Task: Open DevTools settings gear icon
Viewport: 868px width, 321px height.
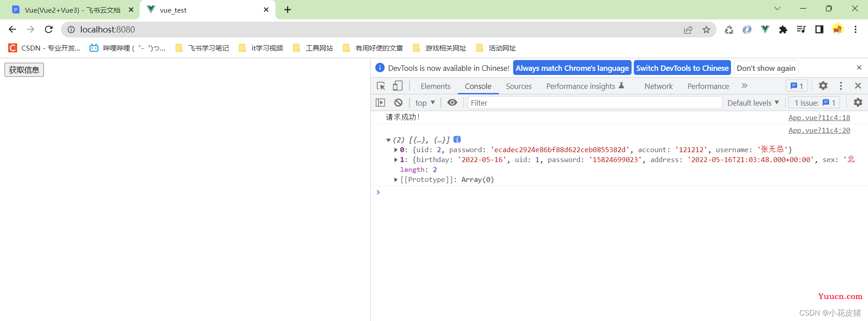Action: click(x=823, y=86)
